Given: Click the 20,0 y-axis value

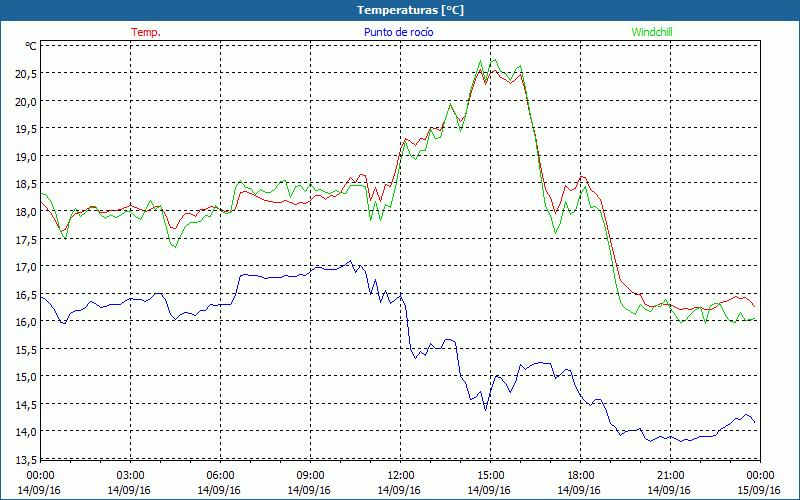Looking at the screenshot, I should 26,101.
